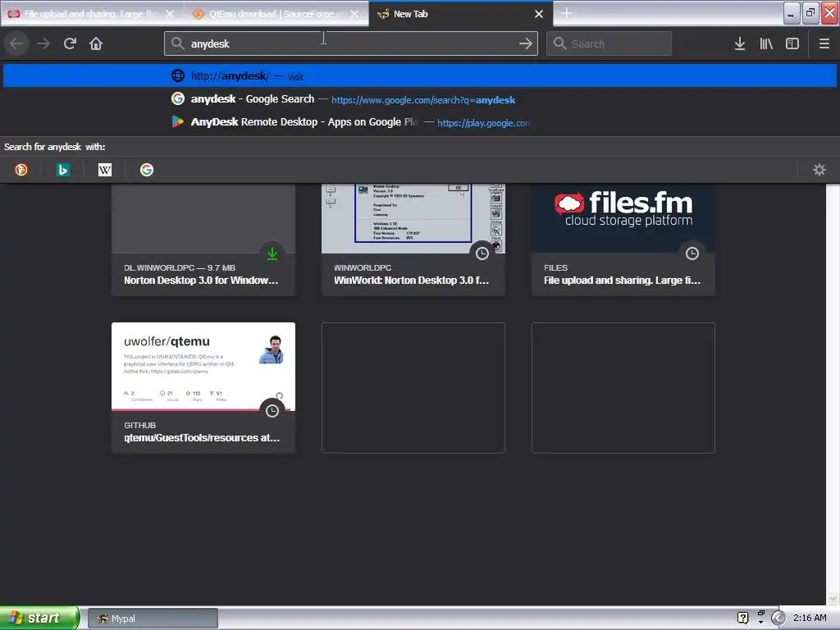Image resolution: width=840 pixels, height=630 pixels.
Task: Click the 2:16 AM clock
Action: coord(810,618)
